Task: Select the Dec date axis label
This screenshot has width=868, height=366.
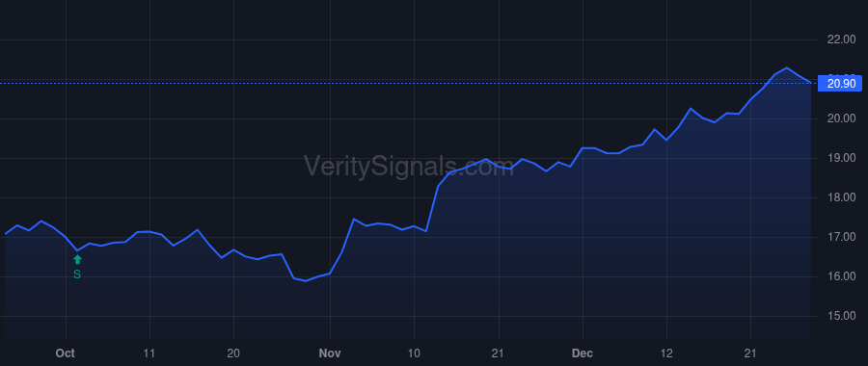Action: point(583,353)
